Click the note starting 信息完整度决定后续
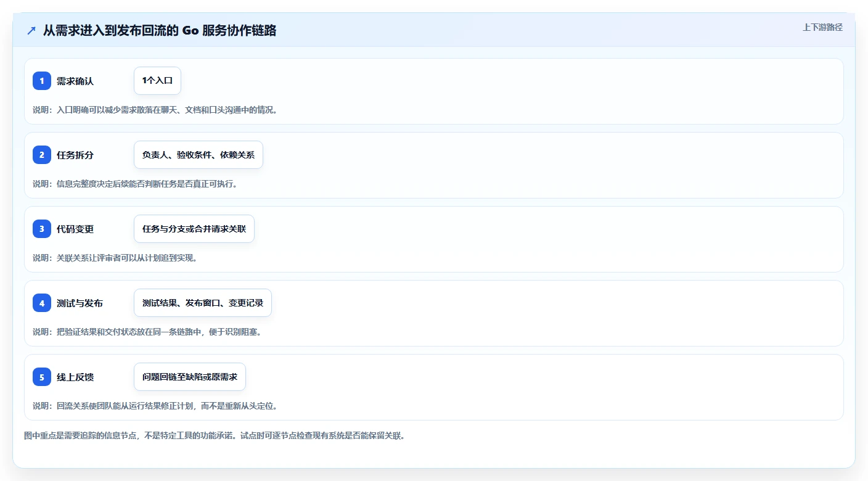The image size is (868, 481). (135, 184)
